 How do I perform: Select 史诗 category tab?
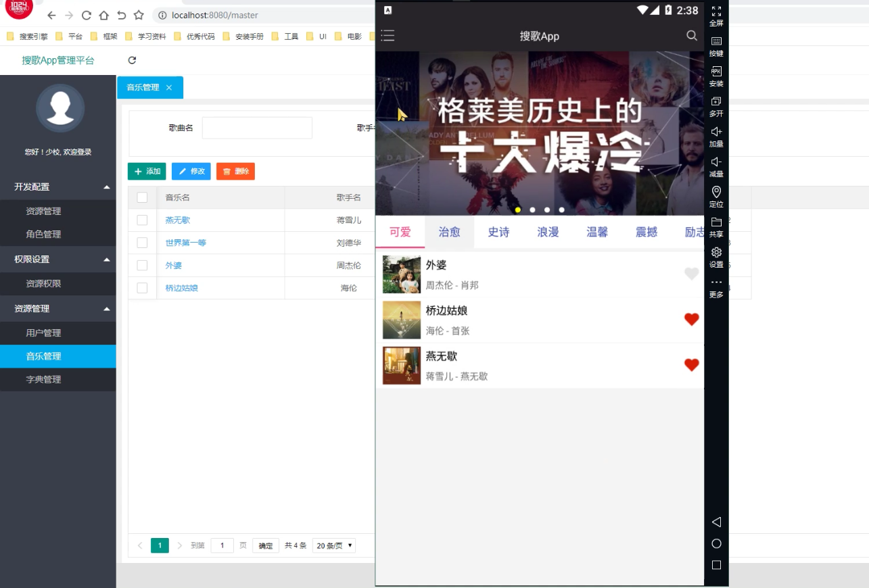point(499,232)
